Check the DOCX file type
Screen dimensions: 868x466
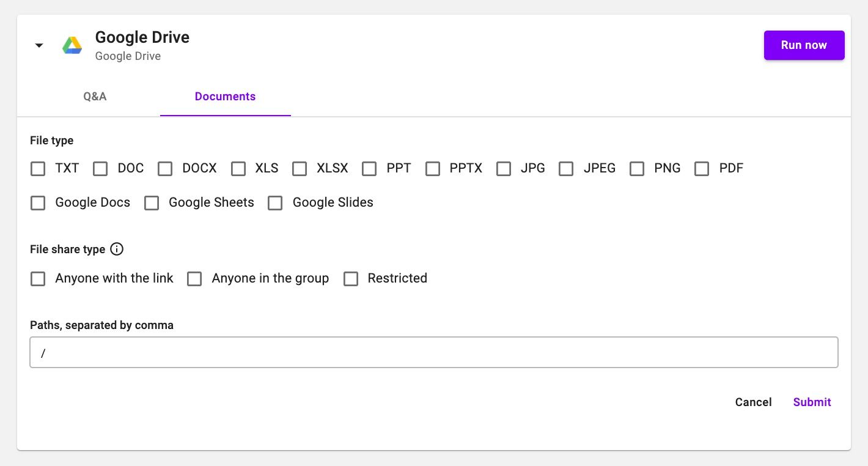[165, 169]
